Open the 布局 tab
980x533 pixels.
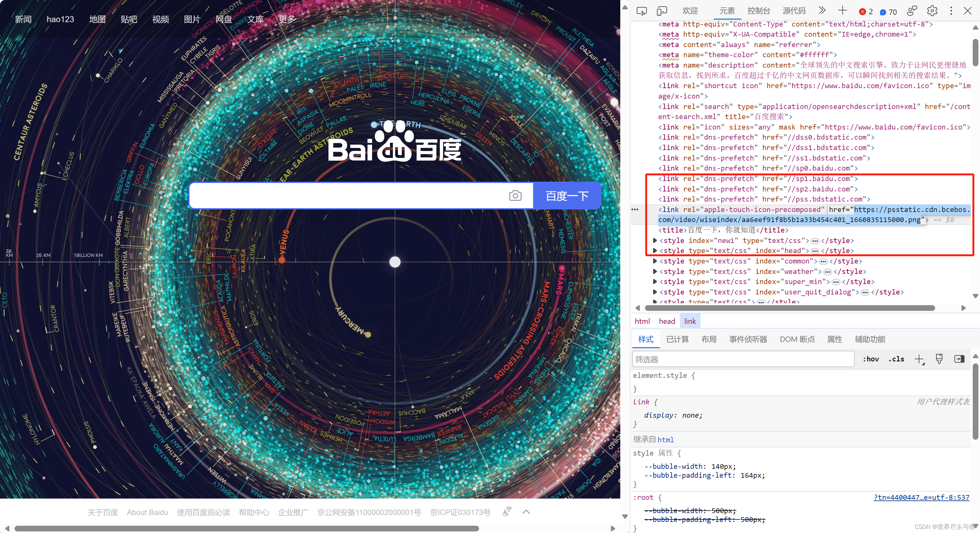point(709,339)
